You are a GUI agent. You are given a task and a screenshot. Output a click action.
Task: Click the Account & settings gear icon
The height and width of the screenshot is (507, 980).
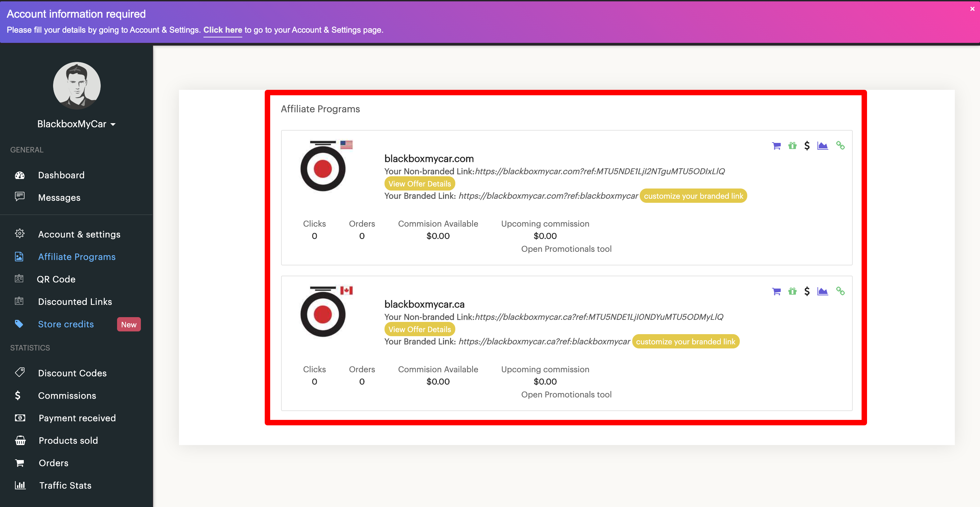19,233
